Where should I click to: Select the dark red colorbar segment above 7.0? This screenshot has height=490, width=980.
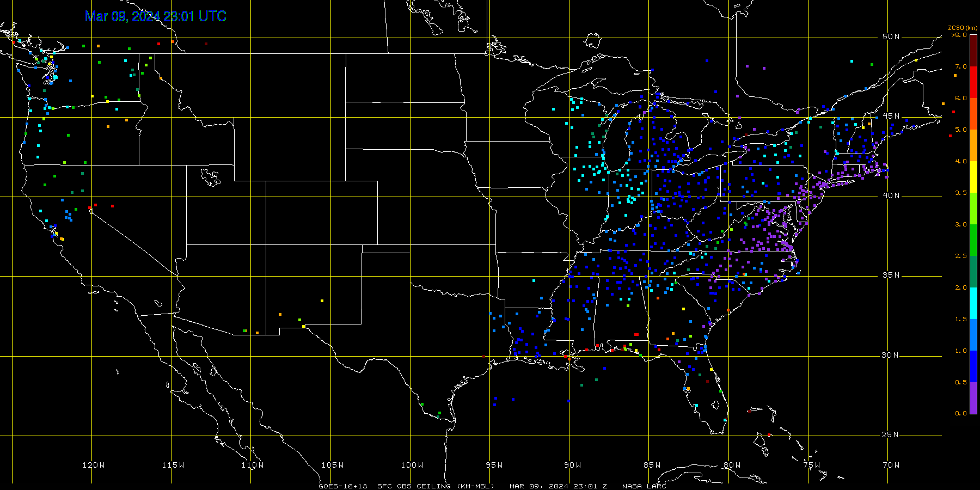point(973,51)
